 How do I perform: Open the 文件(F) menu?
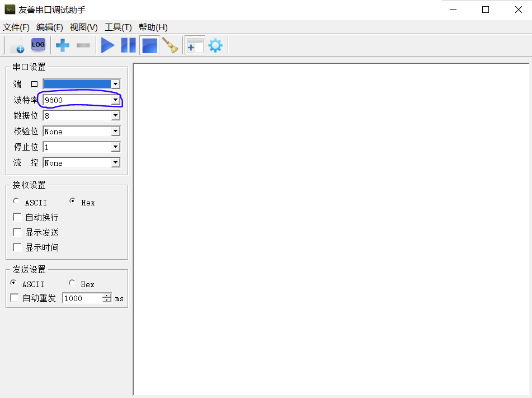(16, 27)
